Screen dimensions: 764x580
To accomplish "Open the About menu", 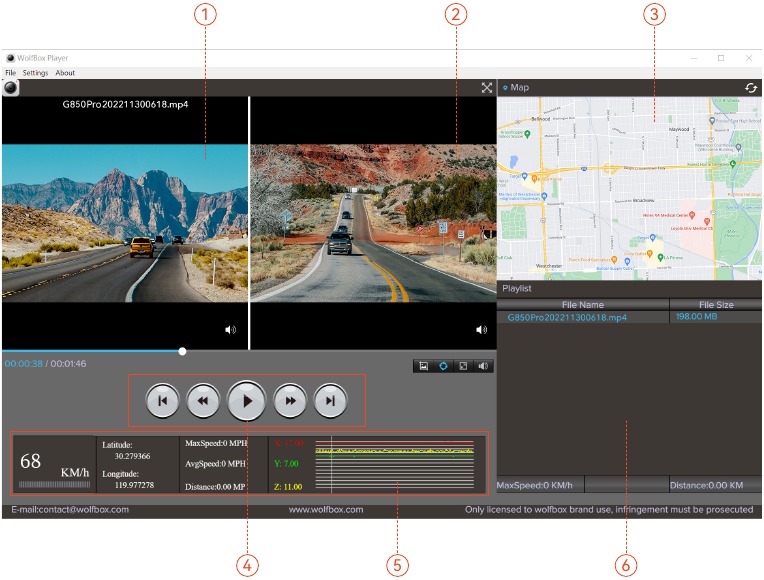I will pos(65,73).
